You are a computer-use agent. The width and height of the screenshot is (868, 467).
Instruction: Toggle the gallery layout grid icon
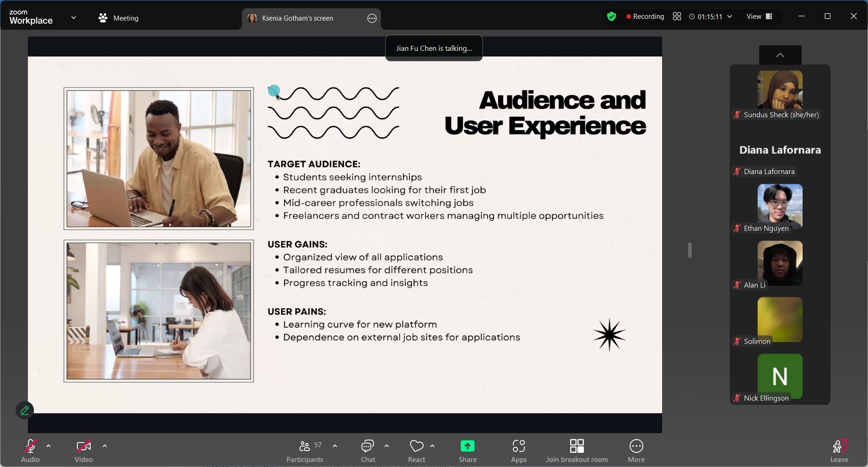coord(677,16)
